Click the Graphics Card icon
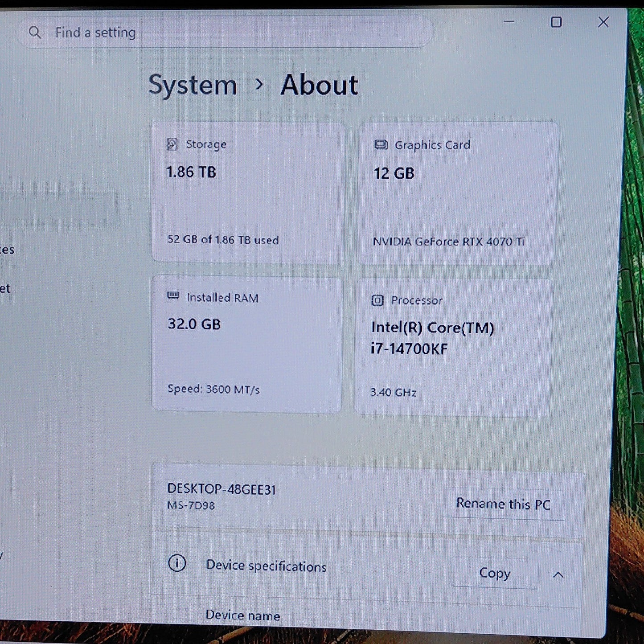The width and height of the screenshot is (644, 644). pyautogui.click(x=381, y=144)
